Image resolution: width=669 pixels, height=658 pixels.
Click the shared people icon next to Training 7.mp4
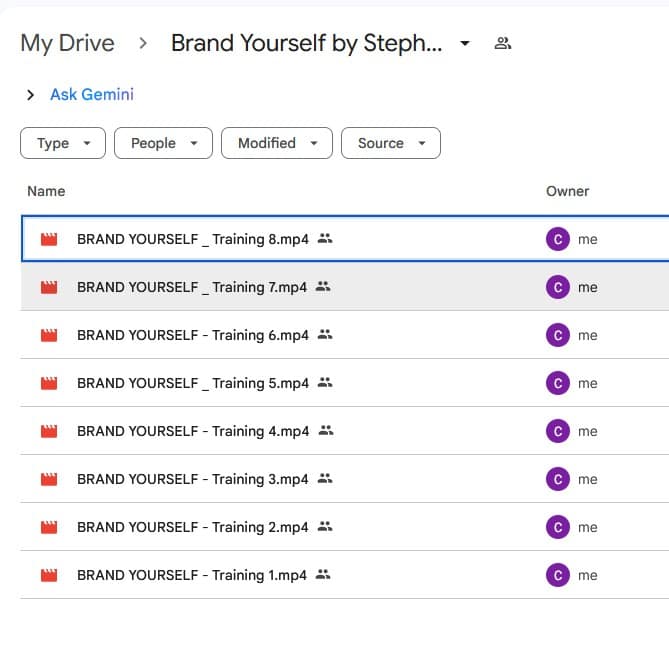click(x=322, y=287)
